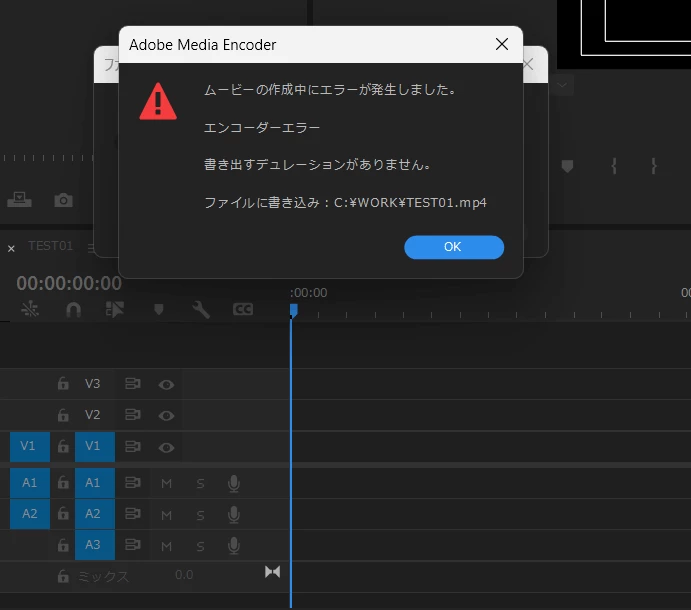Screen dimensions: 691x610
Task: Open Timeline Display Settings wrench
Action: (x=201, y=309)
